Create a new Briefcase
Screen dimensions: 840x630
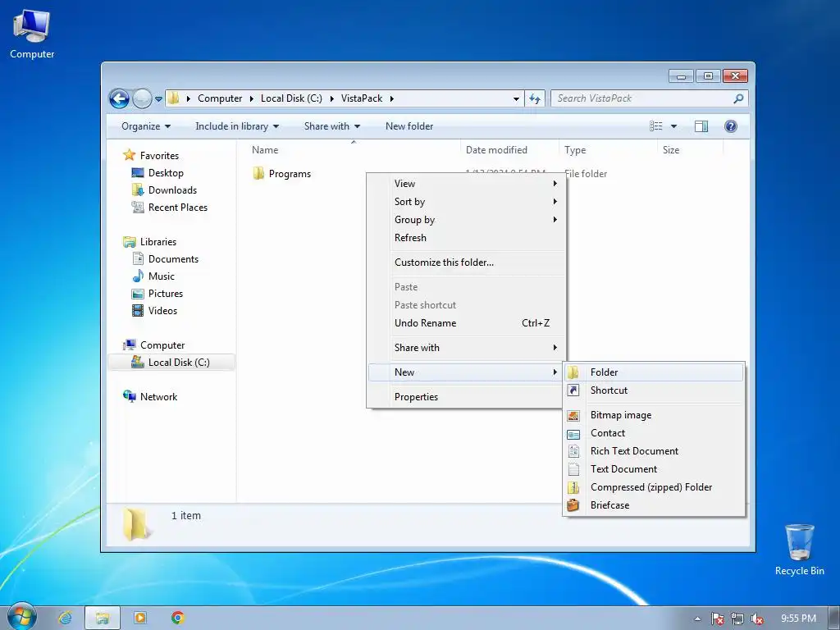(x=654, y=505)
